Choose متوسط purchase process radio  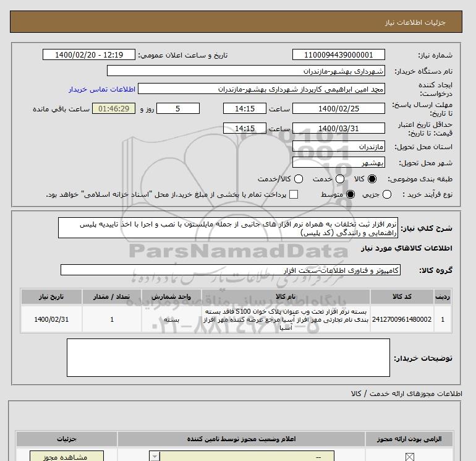pyautogui.click(x=351, y=194)
